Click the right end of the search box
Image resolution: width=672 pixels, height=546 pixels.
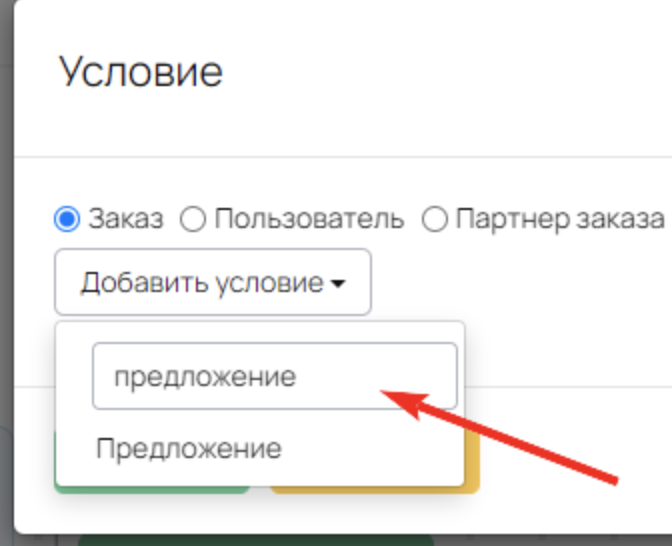440,376
